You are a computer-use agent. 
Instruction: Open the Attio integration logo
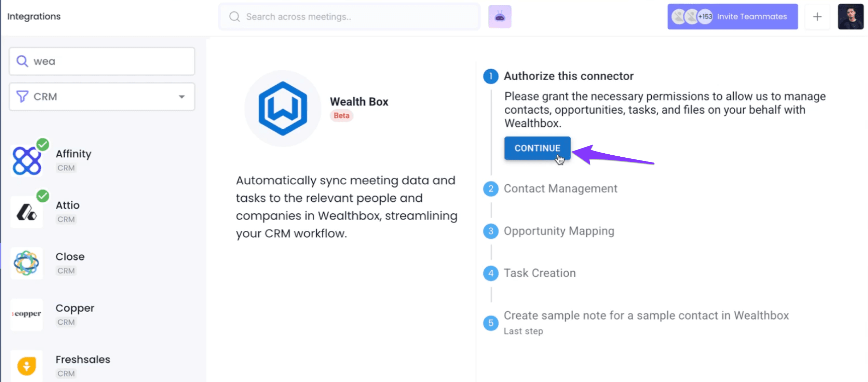[27, 212]
